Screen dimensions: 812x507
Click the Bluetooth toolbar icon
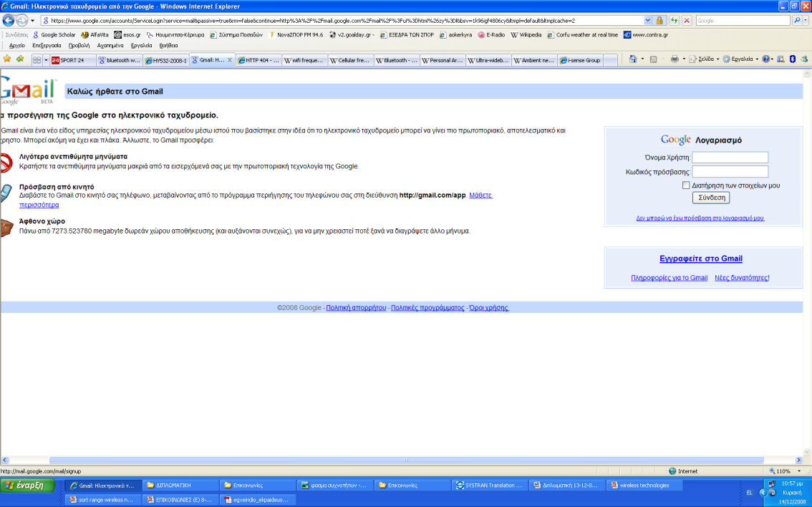[x=793, y=59]
